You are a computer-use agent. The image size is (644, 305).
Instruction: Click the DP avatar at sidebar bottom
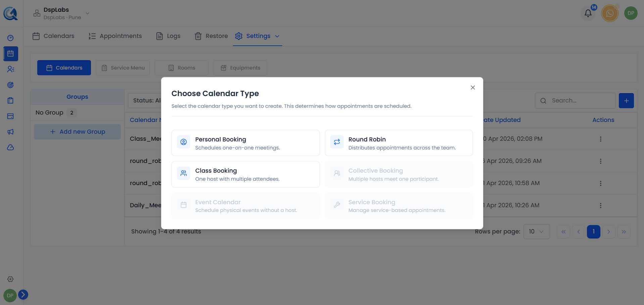click(x=10, y=296)
